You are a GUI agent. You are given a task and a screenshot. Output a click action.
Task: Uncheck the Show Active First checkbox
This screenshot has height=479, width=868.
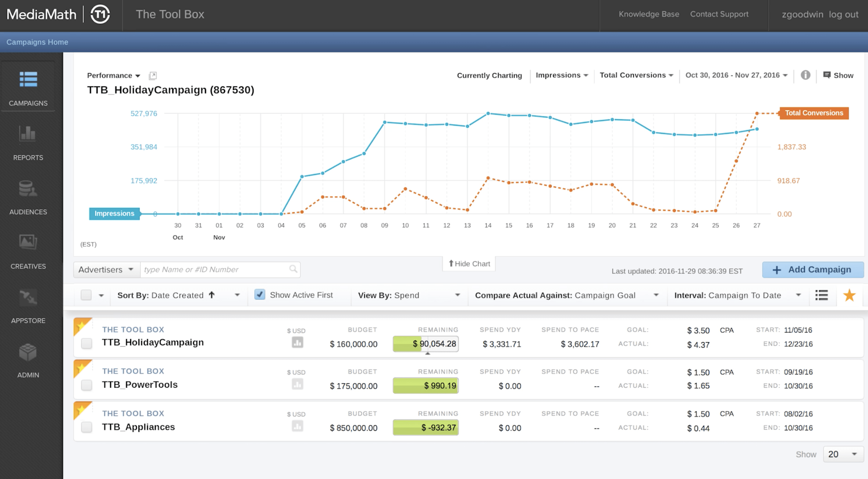click(x=259, y=294)
